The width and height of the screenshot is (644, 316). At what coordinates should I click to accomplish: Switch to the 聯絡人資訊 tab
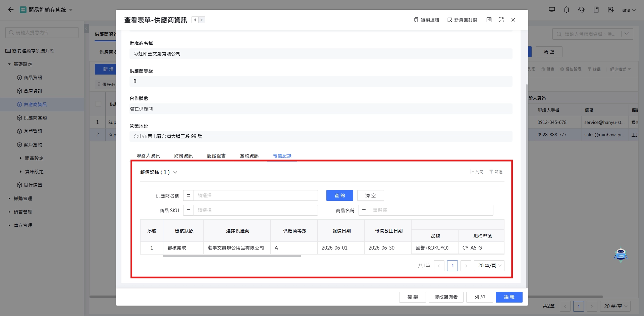tap(148, 156)
